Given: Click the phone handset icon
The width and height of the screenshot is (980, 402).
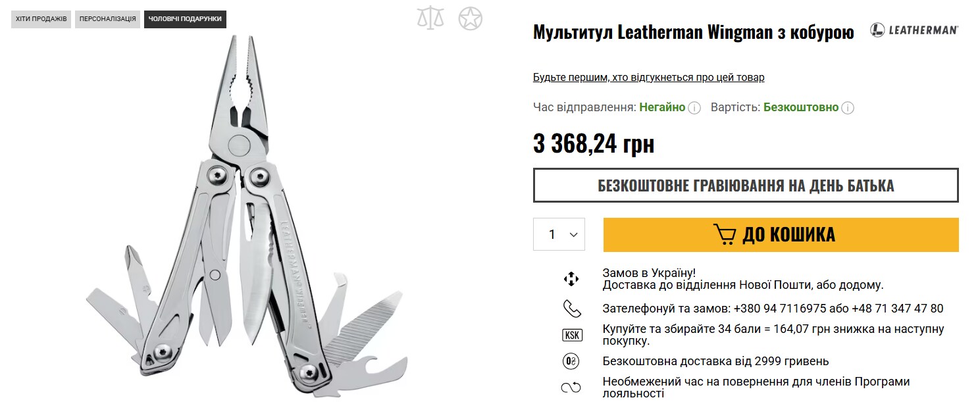Looking at the screenshot, I should click(571, 309).
